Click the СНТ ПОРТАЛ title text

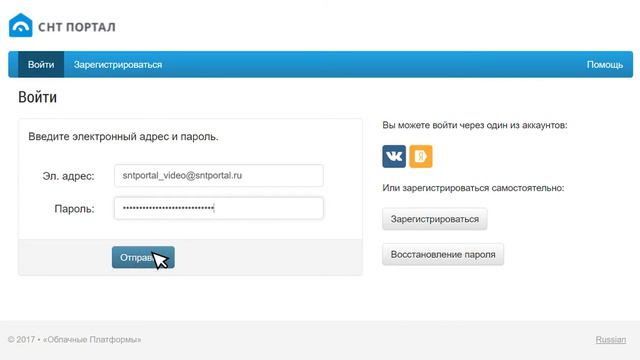[x=77, y=27]
